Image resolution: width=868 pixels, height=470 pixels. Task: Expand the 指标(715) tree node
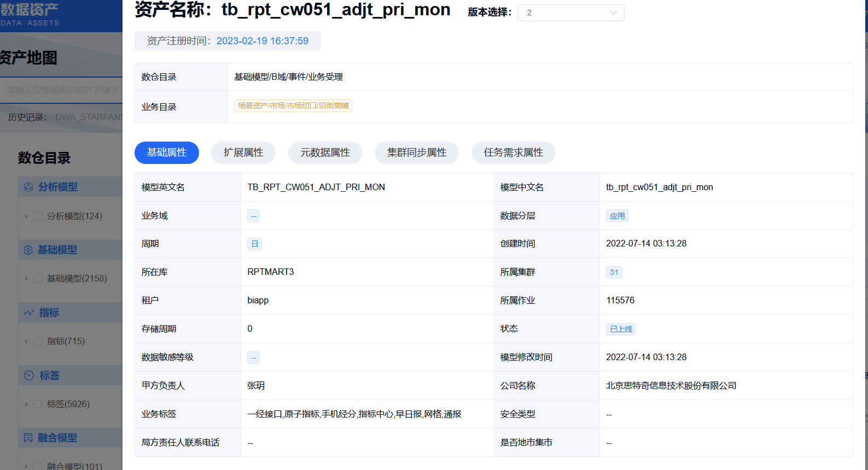26,342
